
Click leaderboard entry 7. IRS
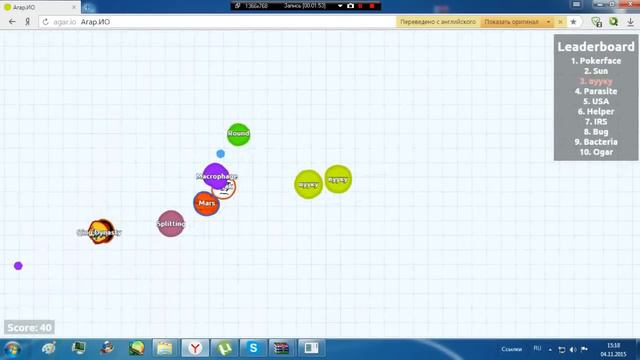(x=596, y=122)
